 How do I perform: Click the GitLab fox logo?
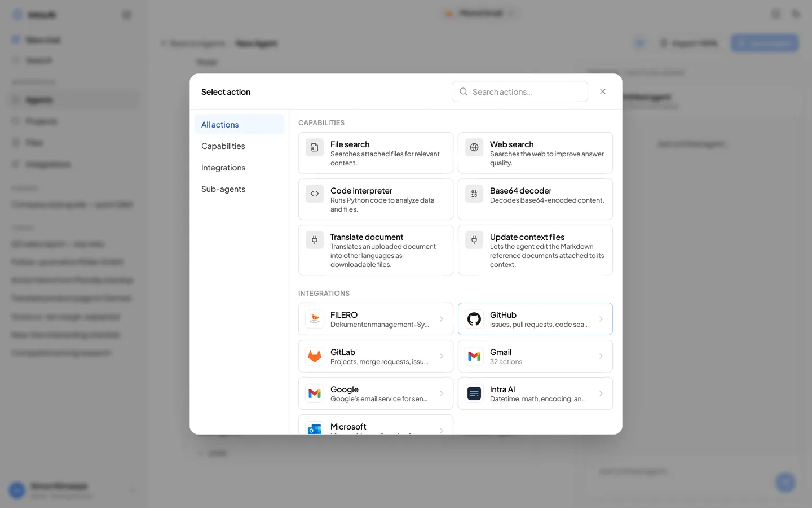[x=315, y=356]
